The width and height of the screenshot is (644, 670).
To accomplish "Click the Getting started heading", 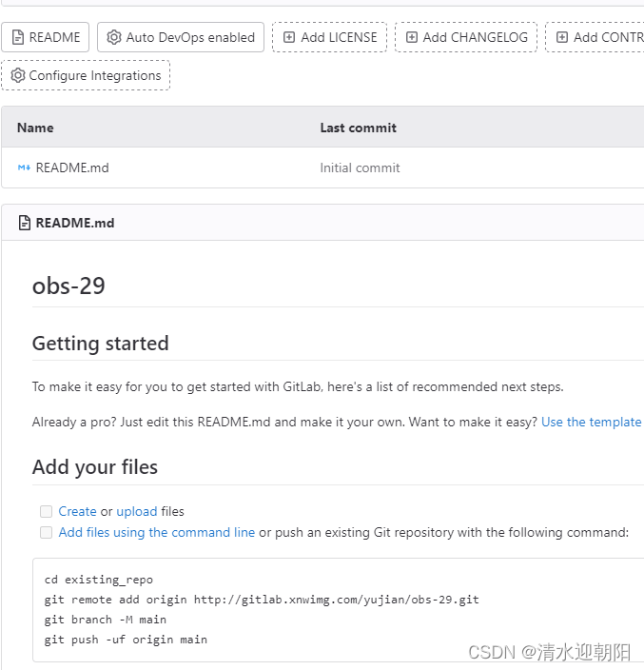I will tap(101, 344).
